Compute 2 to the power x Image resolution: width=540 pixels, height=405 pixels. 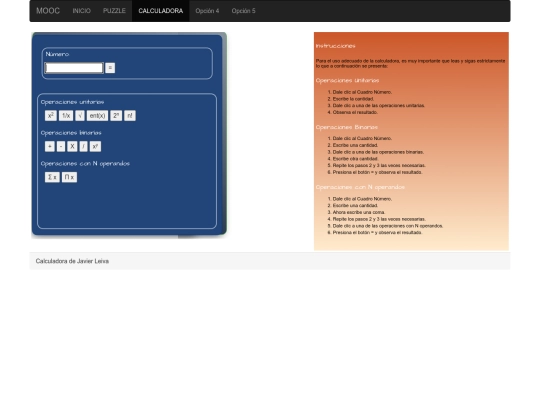coord(116,116)
